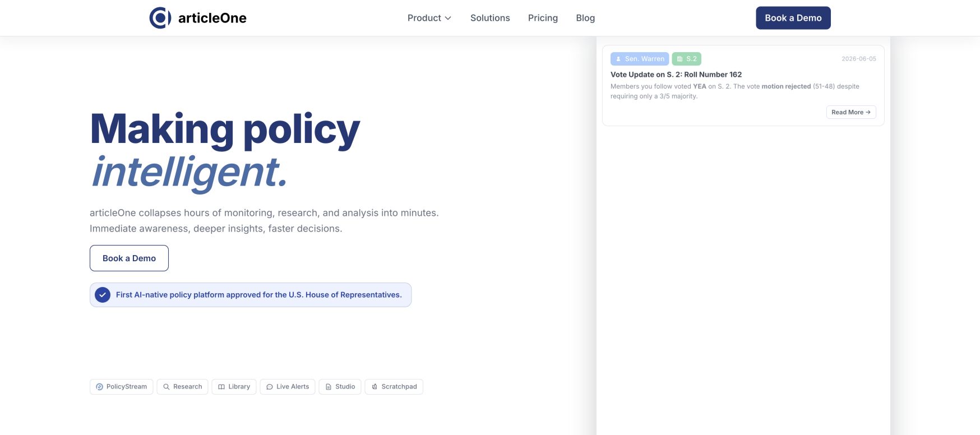Click Read More on the vote update
This screenshot has height=435, width=980.
[x=851, y=112]
